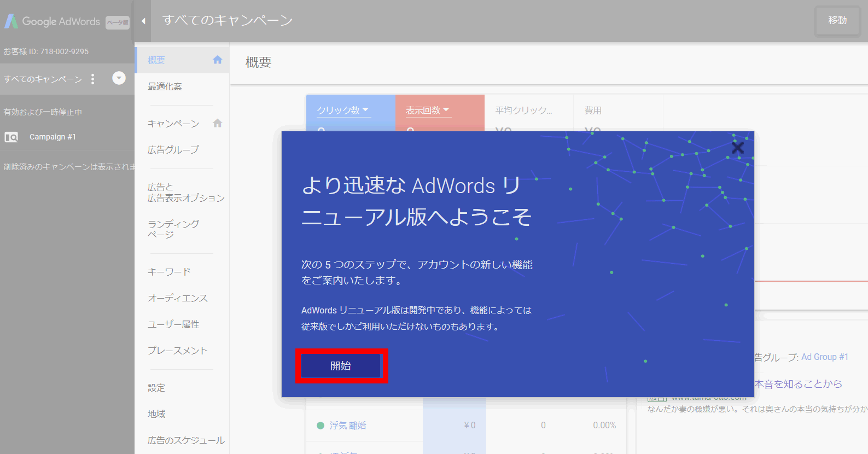Select Campaign #1 in the left panel

(53, 137)
